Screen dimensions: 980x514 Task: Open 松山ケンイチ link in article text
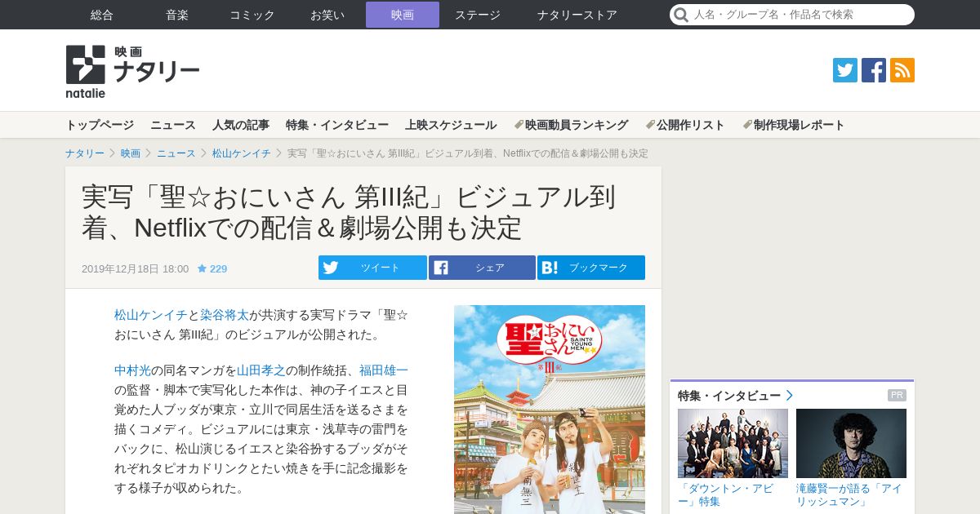click(x=151, y=314)
